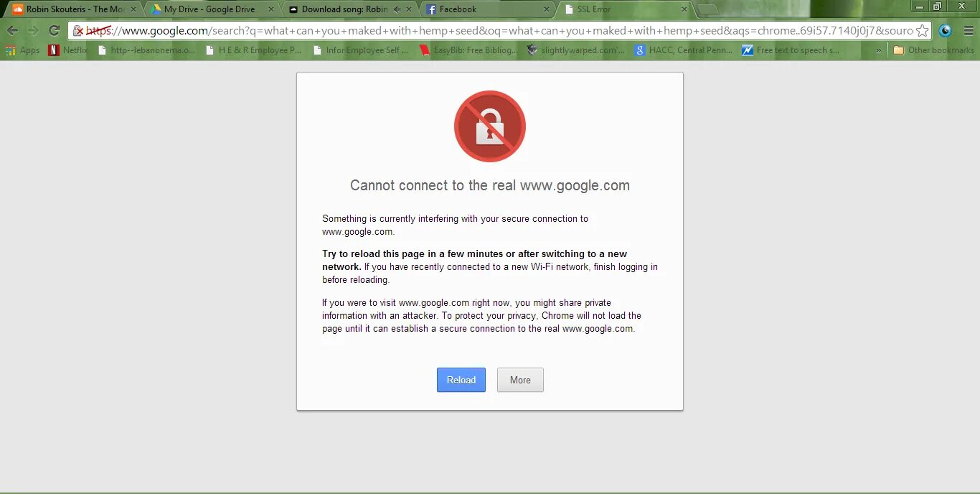Click the reload page icon in toolbar
980x494 pixels.
[54, 31]
